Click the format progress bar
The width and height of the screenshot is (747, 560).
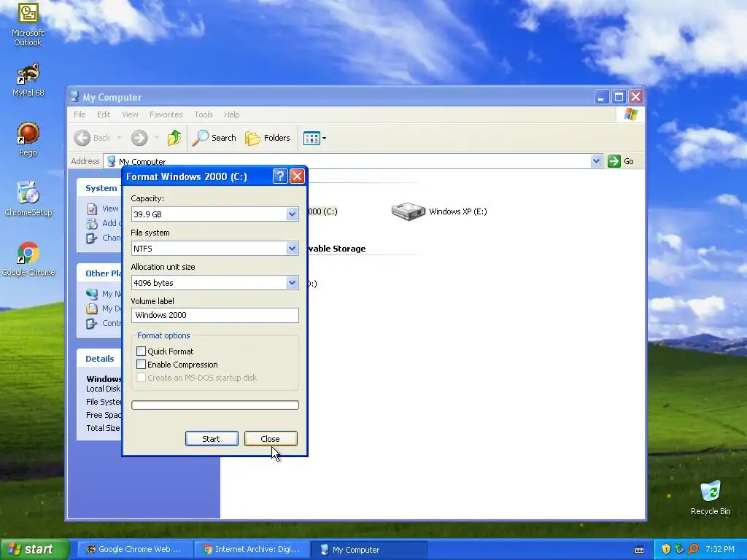pyautogui.click(x=215, y=405)
